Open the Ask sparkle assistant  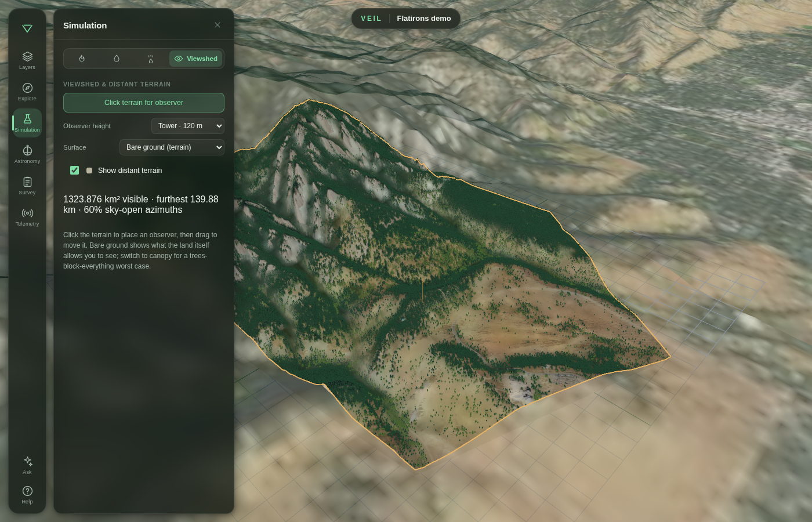27,465
